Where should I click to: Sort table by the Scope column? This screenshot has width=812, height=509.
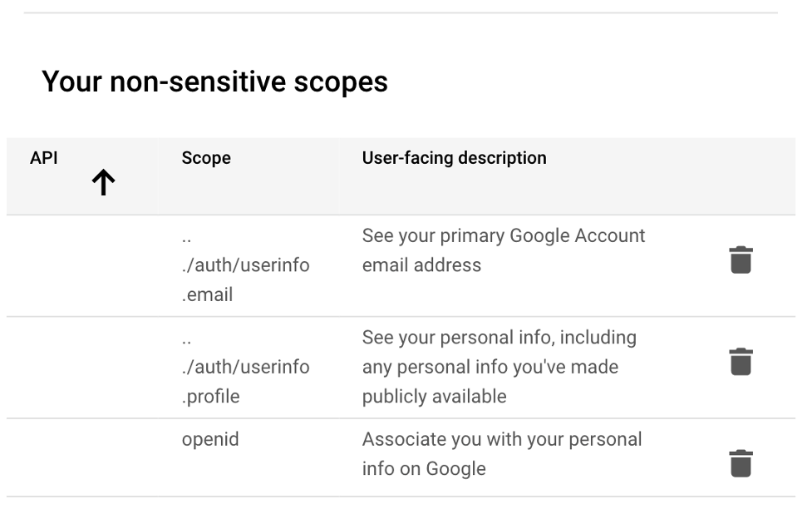pyautogui.click(x=204, y=158)
